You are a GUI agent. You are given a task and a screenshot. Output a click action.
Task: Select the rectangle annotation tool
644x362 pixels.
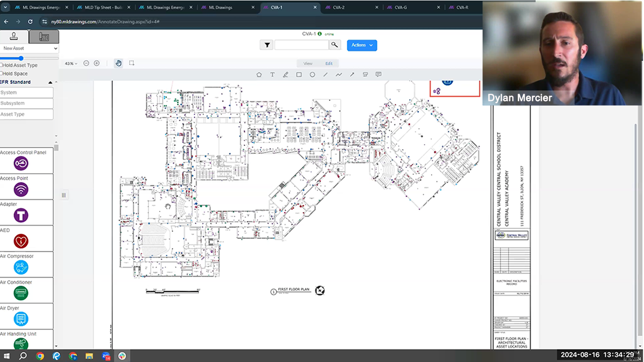[299, 74]
